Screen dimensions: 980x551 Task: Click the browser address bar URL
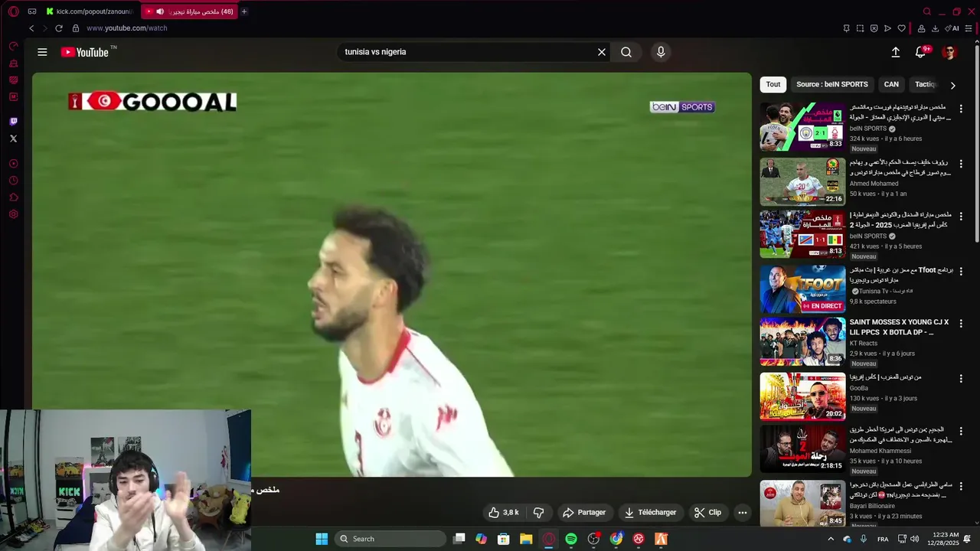(x=127, y=28)
